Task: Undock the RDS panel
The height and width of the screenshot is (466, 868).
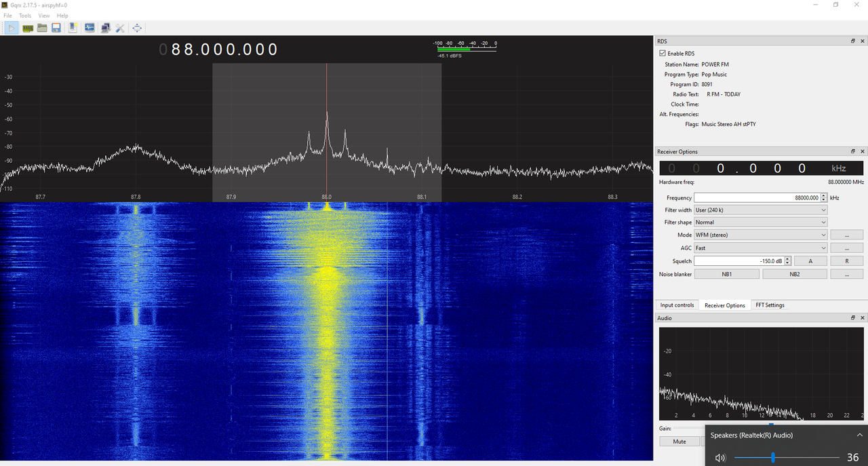Action: pyautogui.click(x=853, y=41)
